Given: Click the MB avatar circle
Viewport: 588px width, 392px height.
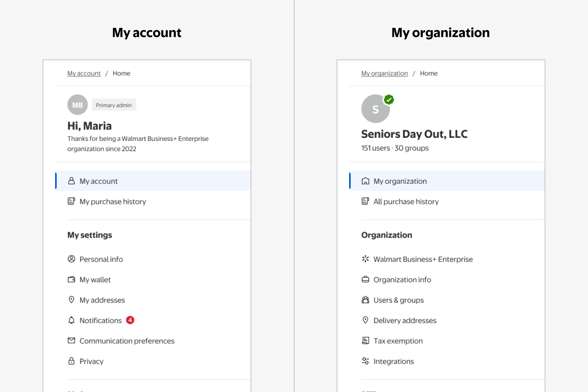Looking at the screenshot, I should tap(77, 105).
